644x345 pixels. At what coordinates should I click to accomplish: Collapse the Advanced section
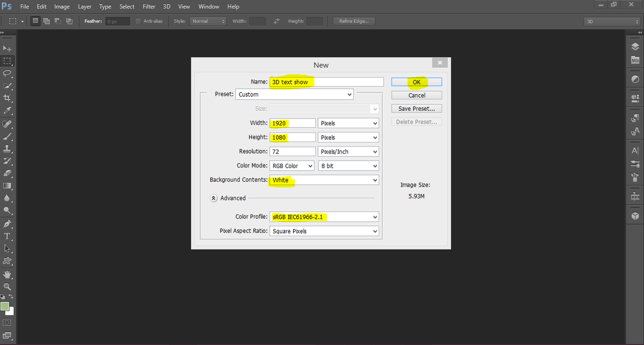[214, 198]
